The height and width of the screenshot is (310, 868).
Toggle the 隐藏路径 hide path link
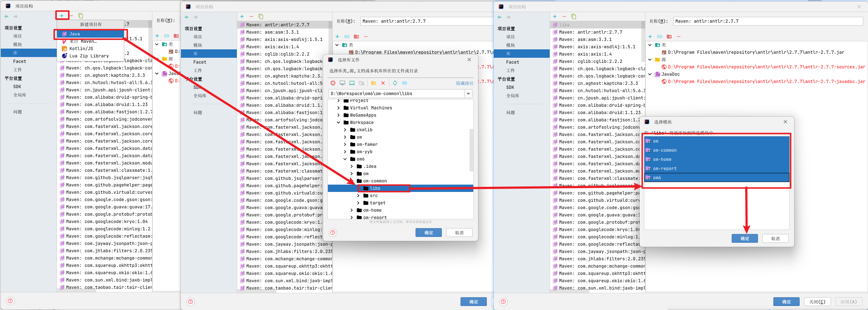(465, 83)
